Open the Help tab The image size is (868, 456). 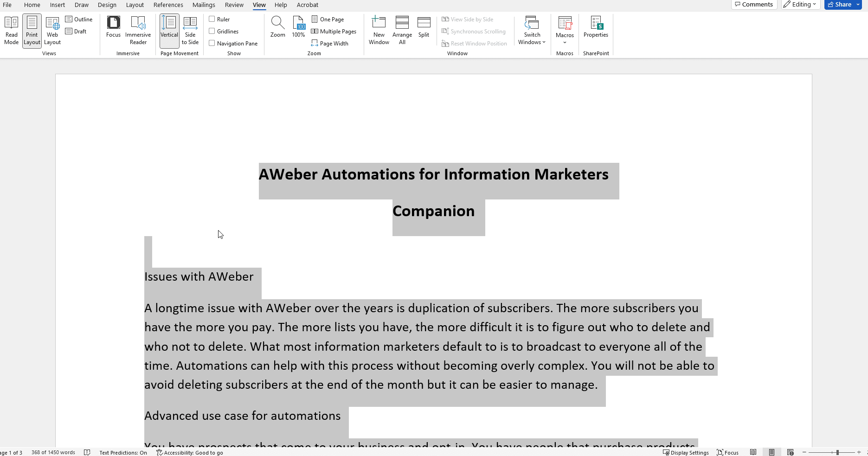click(x=281, y=5)
